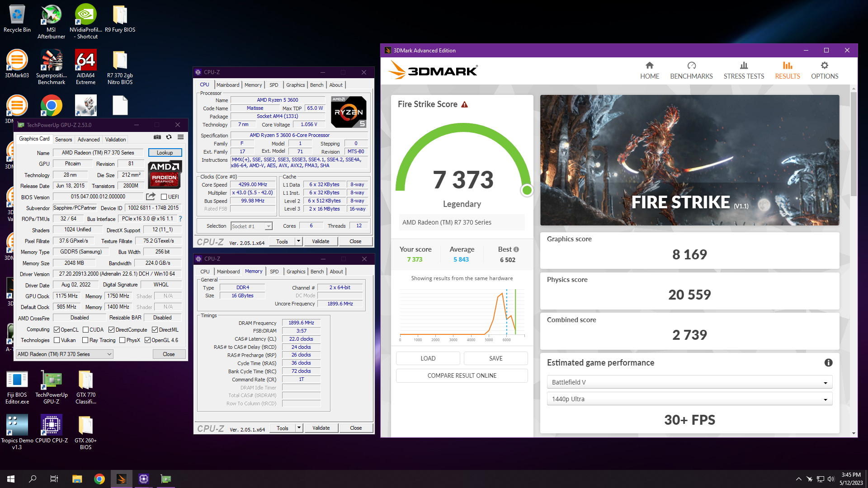This screenshot has height=488, width=868.
Task: Toggle the CUDA checkbox
Action: pos(85,330)
